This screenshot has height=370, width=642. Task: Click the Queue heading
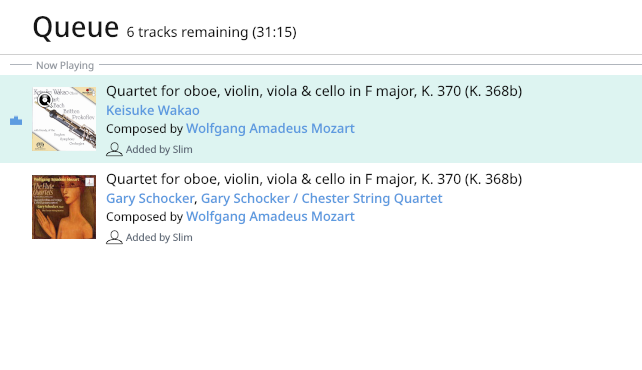(76, 27)
